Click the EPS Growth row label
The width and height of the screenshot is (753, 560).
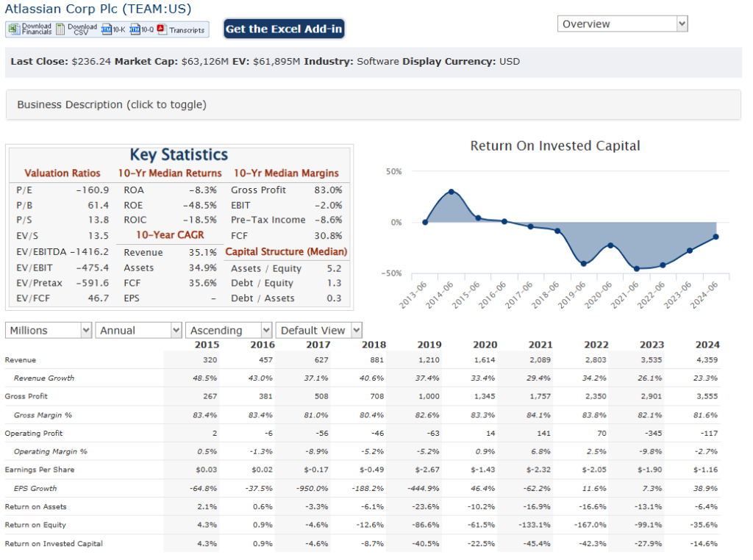point(35,489)
